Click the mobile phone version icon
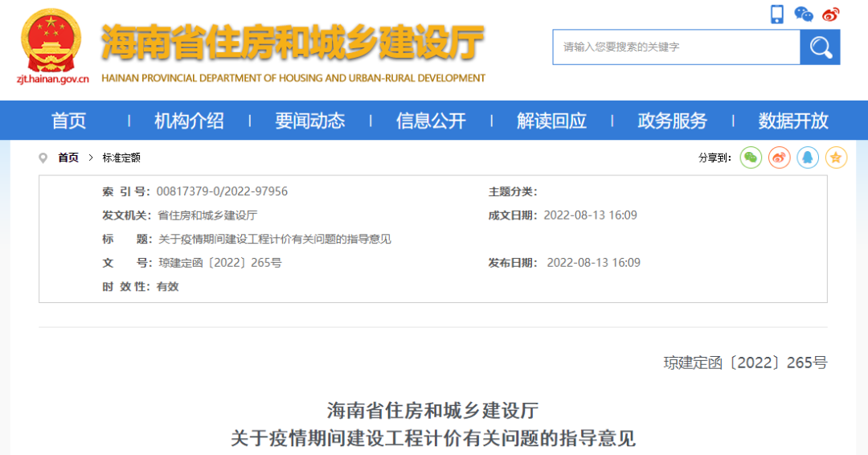The width and height of the screenshot is (868, 455). click(776, 14)
